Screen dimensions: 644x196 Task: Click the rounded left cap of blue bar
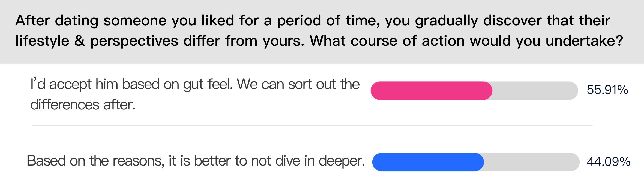pos(377,162)
